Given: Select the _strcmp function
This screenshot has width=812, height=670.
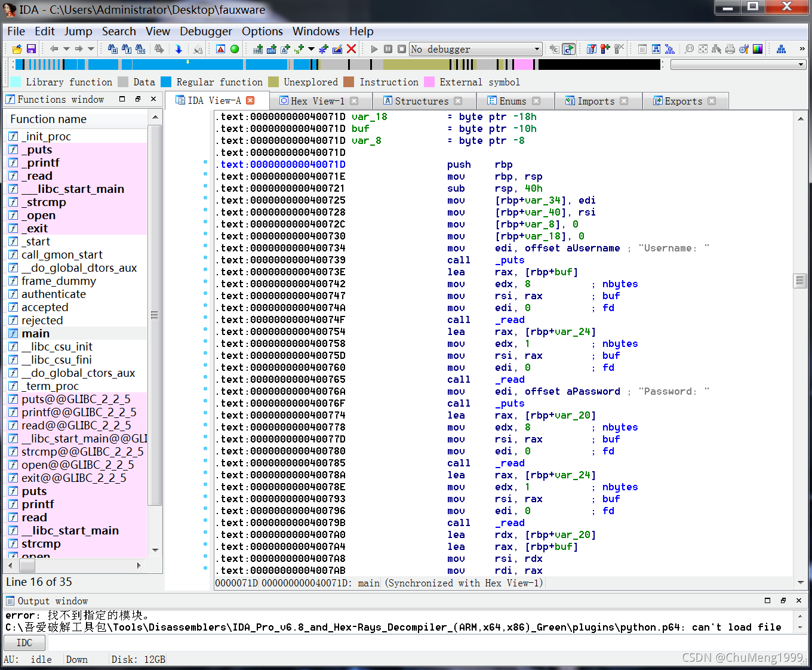Looking at the screenshot, I should [x=44, y=202].
